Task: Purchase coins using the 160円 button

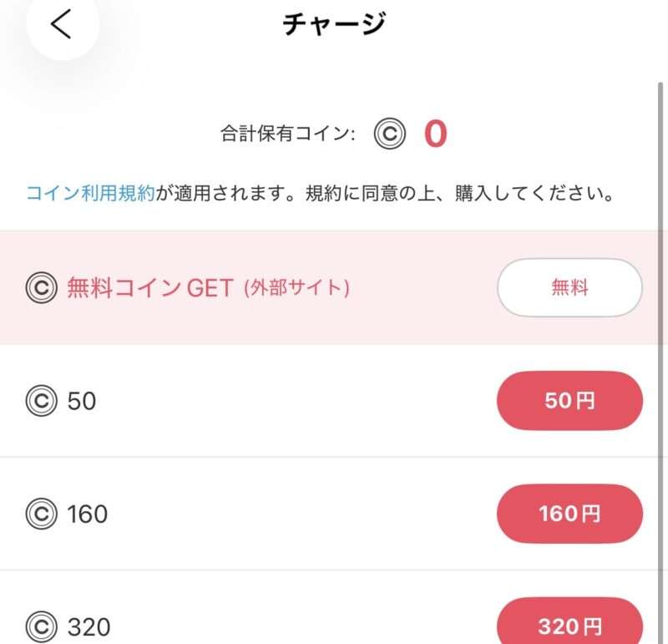Action: 569,514
